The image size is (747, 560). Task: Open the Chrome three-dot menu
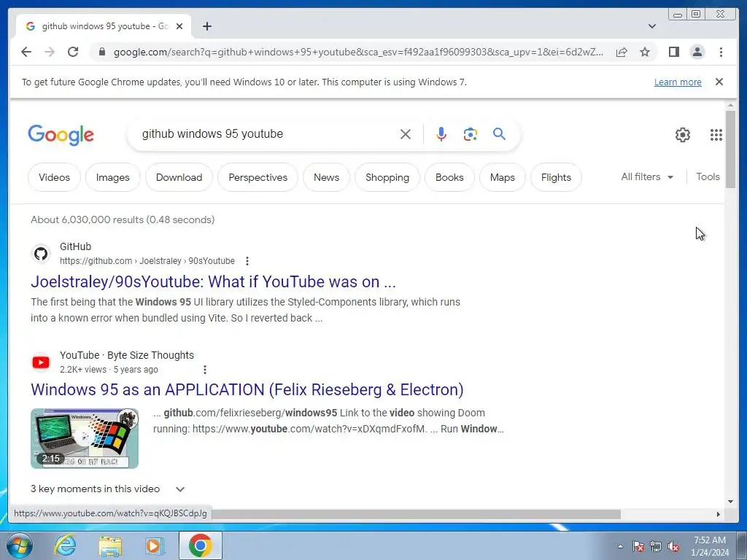721,52
